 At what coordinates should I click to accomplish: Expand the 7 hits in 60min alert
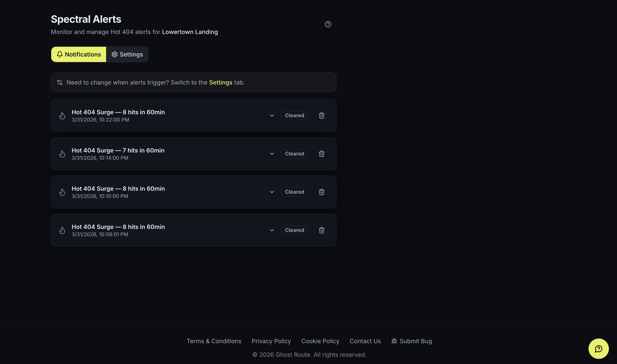pos(272,154)
